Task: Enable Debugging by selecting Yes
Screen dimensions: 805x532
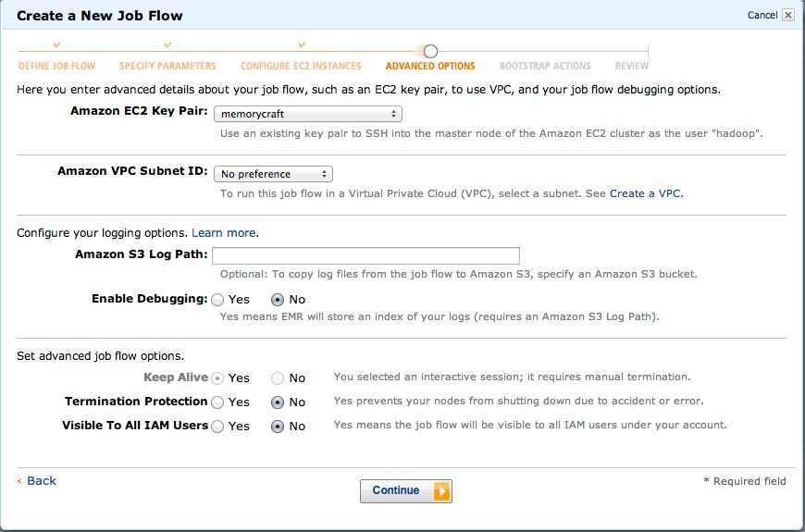Action: [x=217, y=300]
